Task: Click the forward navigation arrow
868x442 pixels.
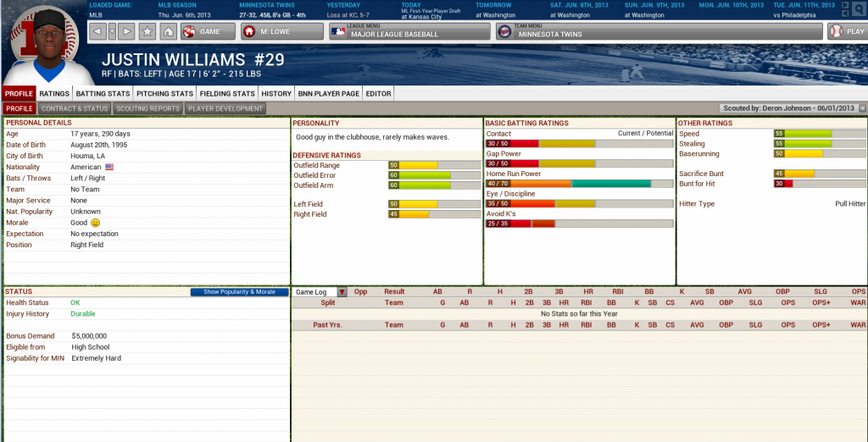Action: [127, 32]
